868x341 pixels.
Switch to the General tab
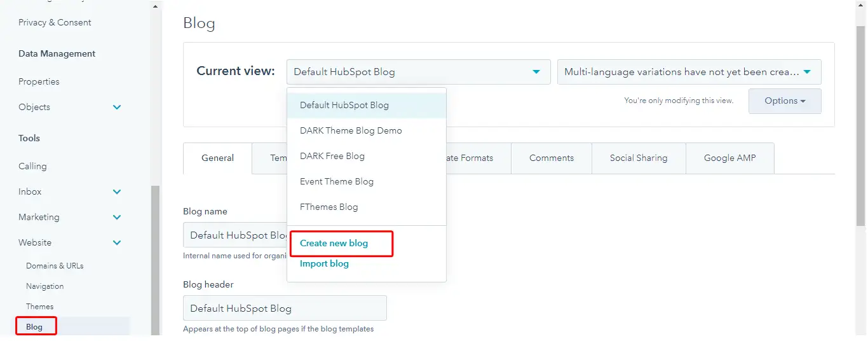coord(217,158)
